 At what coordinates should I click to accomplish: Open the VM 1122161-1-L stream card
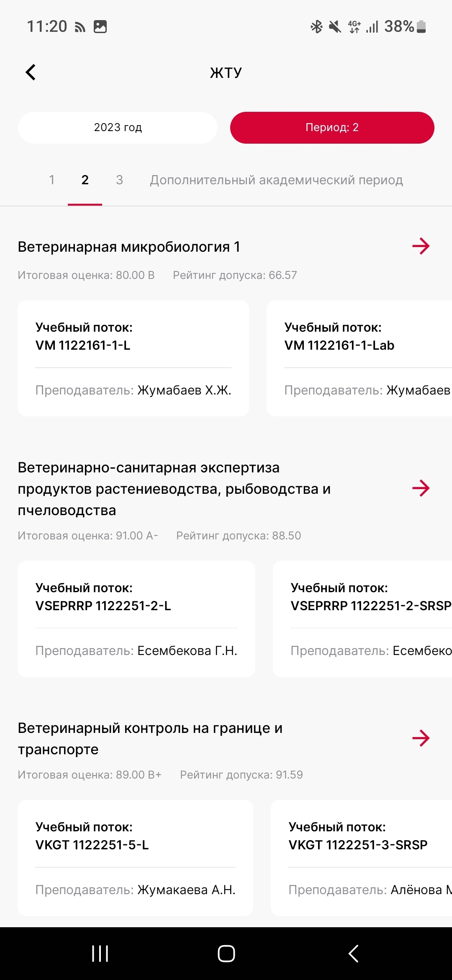point(133,358)
